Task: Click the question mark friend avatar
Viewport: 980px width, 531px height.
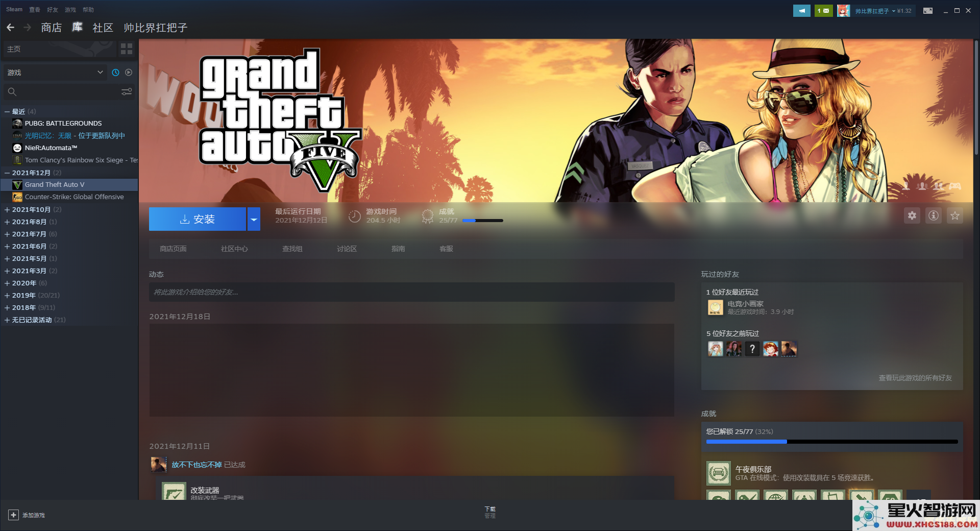Action: pyautogui.click(x=752, y=349)
